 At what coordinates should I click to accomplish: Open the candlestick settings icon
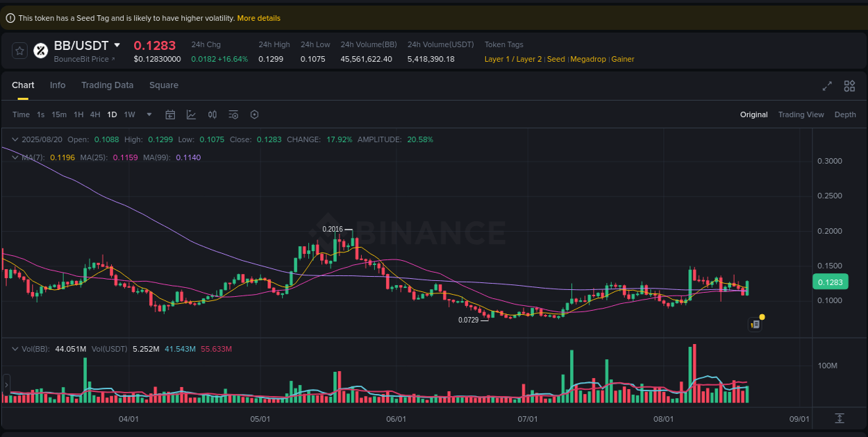tap(212, 114)
